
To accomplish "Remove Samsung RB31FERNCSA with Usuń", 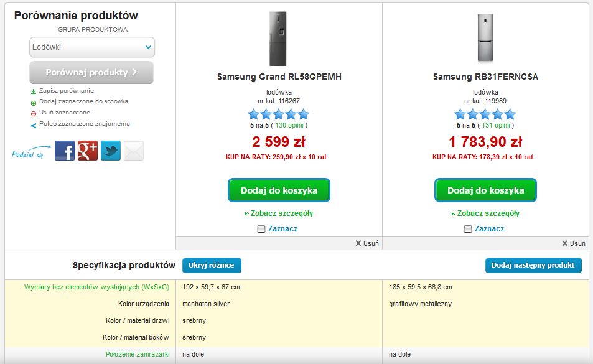I will coord(573,243).
